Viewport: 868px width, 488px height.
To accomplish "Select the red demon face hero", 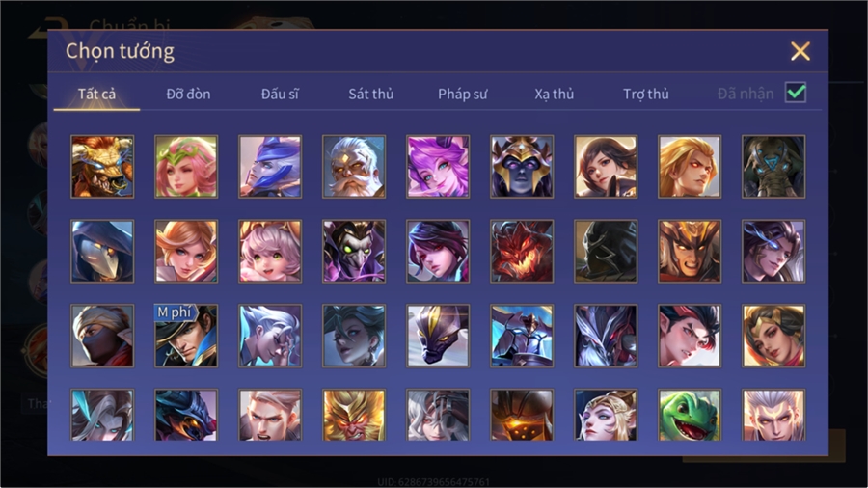I will point(522,251).
